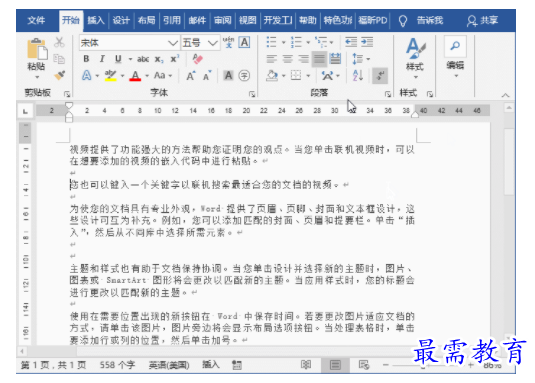Click the Bullets list icon

coord(271,42)
